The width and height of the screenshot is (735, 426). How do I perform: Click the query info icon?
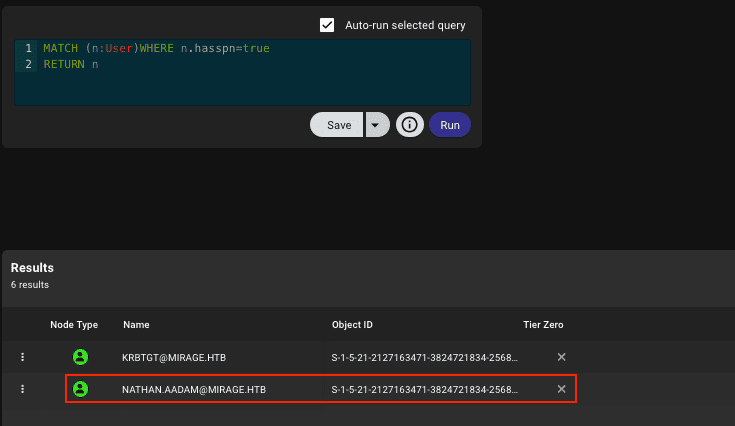click(x=408, y=125)
